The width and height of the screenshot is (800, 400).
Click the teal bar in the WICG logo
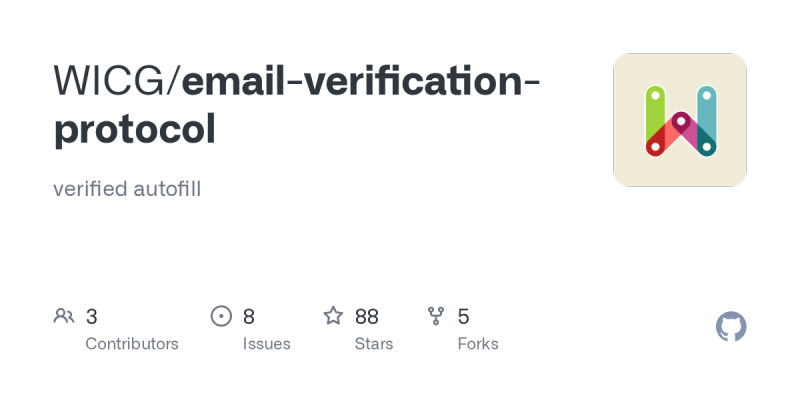click(x=706, y=112)
